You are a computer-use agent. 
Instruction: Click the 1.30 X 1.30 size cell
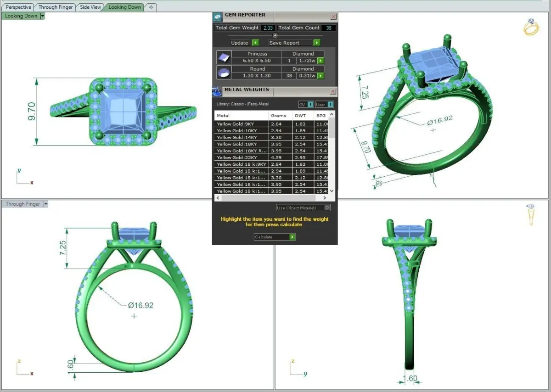tap(257, 76)
